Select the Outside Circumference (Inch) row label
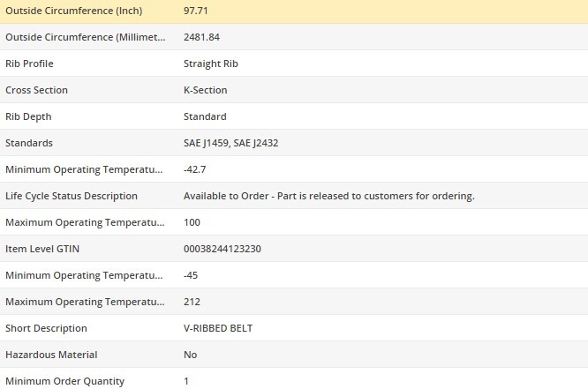This screenshot has width=588, height=389. tap(74, 11)
